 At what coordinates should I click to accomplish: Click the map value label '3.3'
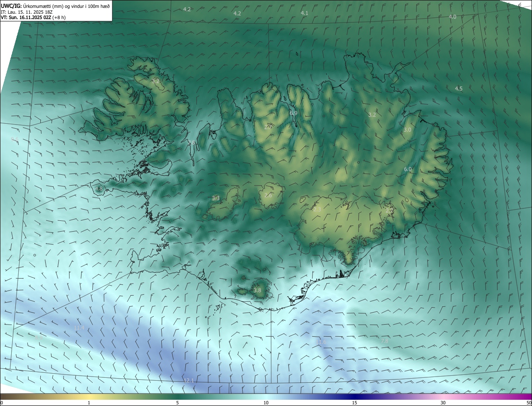216,198
